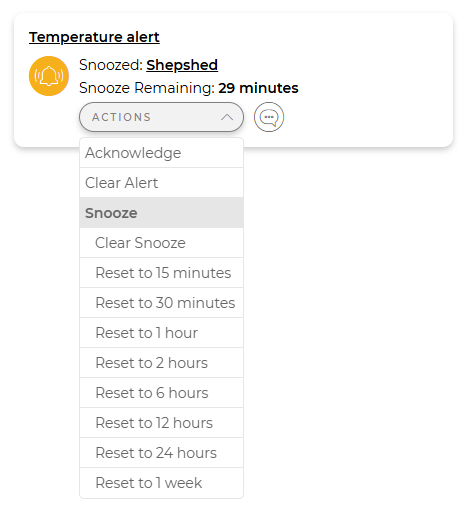Viewport: 465px width, 528px height.
Task: Open the Shepshed location link
Action: [182, 65]
